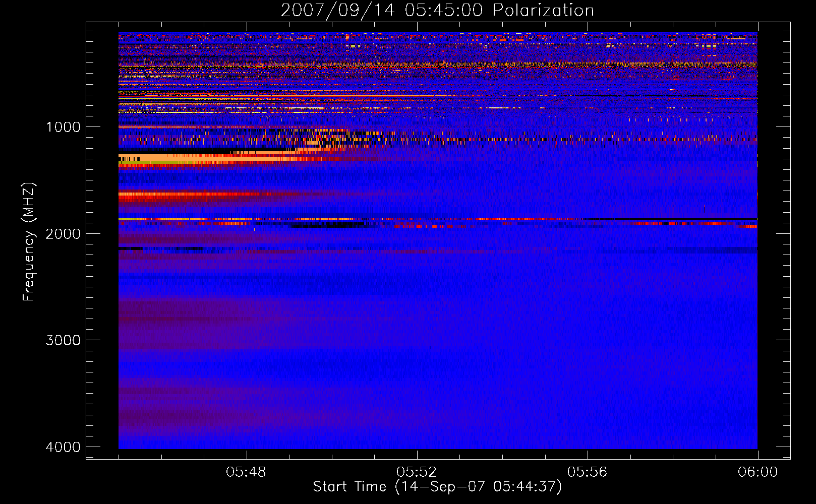Click the 2000 frequency tick label
Image resolution: width=816 pixels, height=504 pixels.
[63, 234]
